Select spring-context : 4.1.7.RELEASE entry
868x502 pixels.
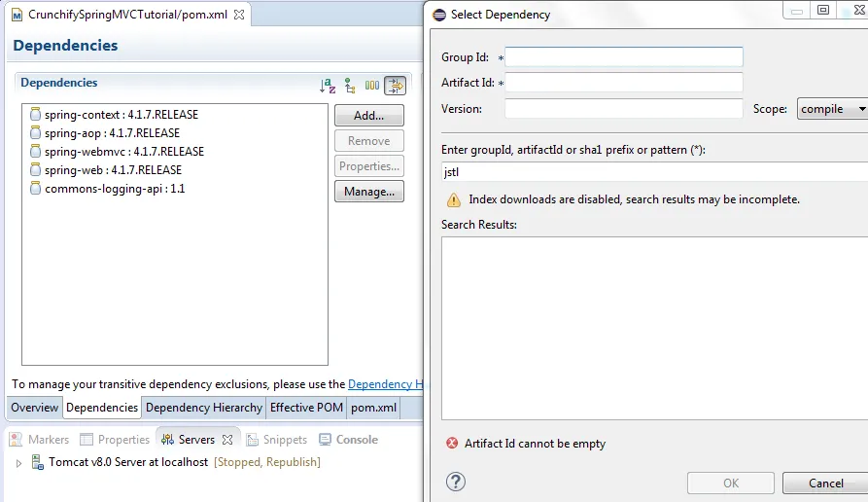pyautogui.click(x=122, y=115)
